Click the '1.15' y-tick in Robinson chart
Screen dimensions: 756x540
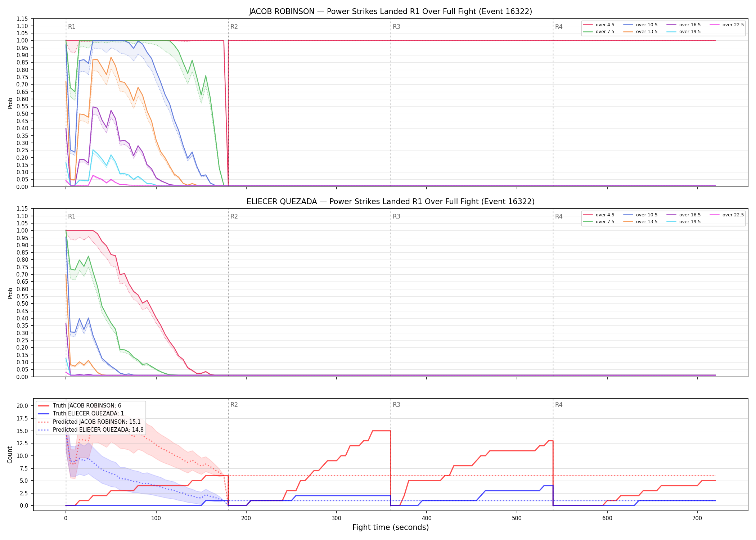pos(22,19)
